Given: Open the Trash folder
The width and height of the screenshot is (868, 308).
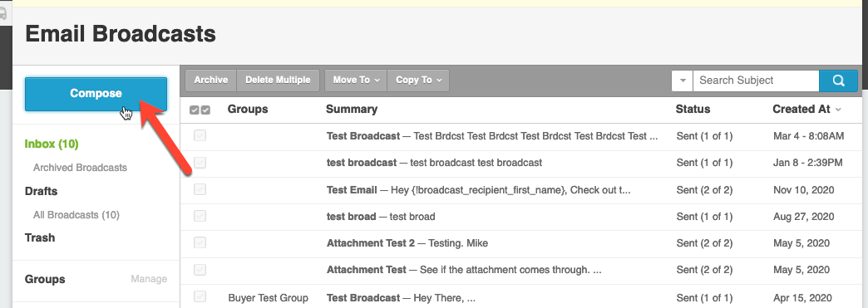Looking at the screenshot, I should click(x=40, y=237).
